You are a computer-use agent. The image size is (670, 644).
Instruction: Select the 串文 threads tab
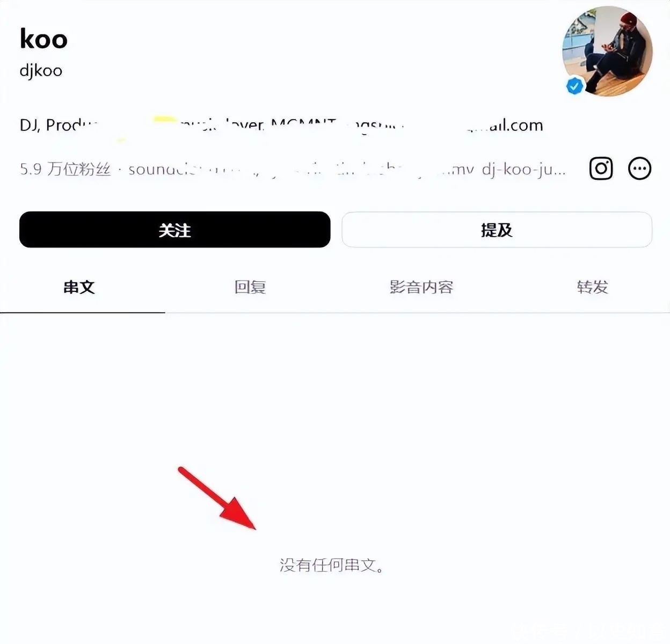coord(79,287)
